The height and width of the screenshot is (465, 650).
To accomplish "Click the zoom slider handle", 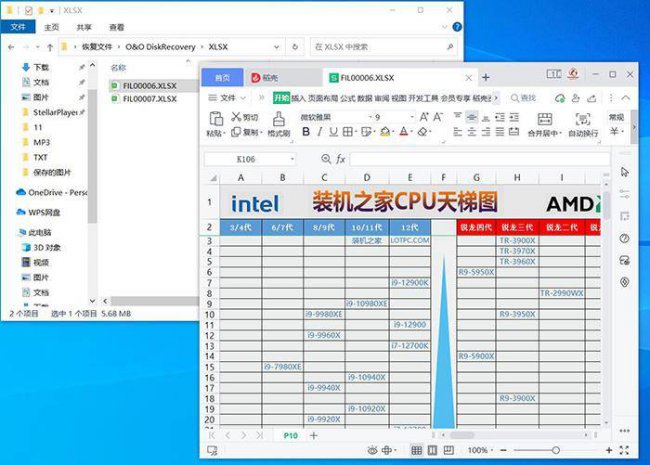I will point(556,450).
